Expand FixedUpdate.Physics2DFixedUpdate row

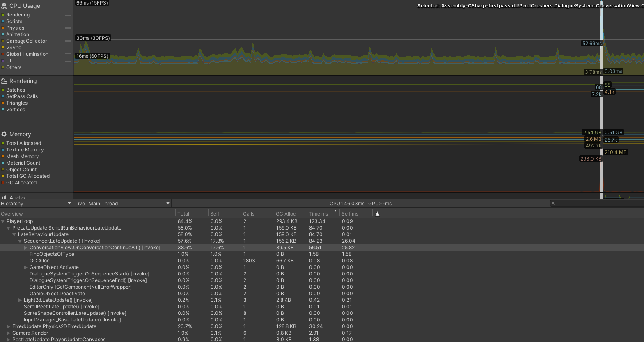click(x=8, y=326)
